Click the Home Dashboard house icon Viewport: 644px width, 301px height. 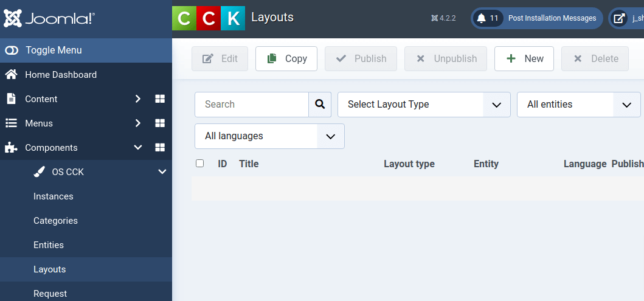point(11,74)
